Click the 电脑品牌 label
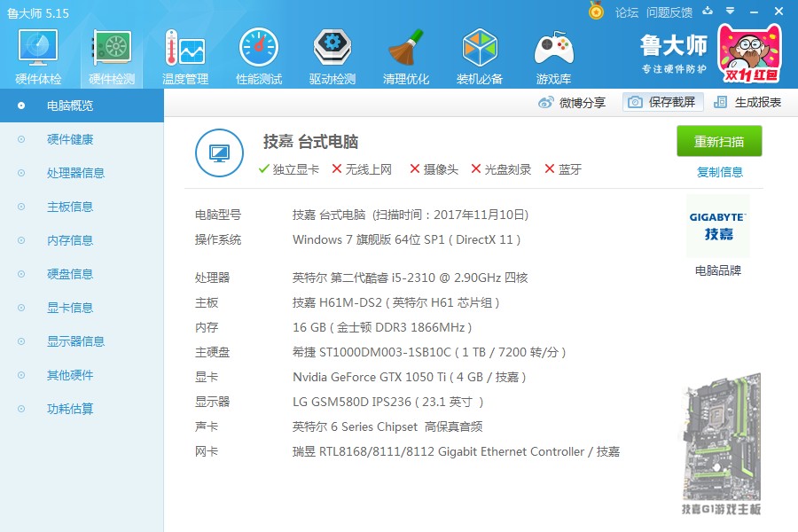This screenshot has width=798, height=532. (x=718, y=270)
